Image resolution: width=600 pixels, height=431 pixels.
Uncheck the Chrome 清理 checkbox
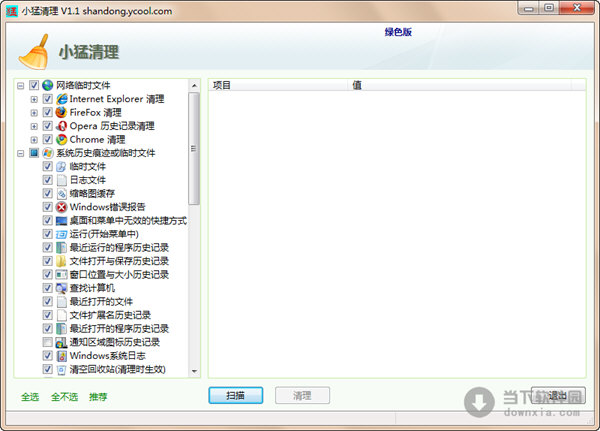coord(47,140)
